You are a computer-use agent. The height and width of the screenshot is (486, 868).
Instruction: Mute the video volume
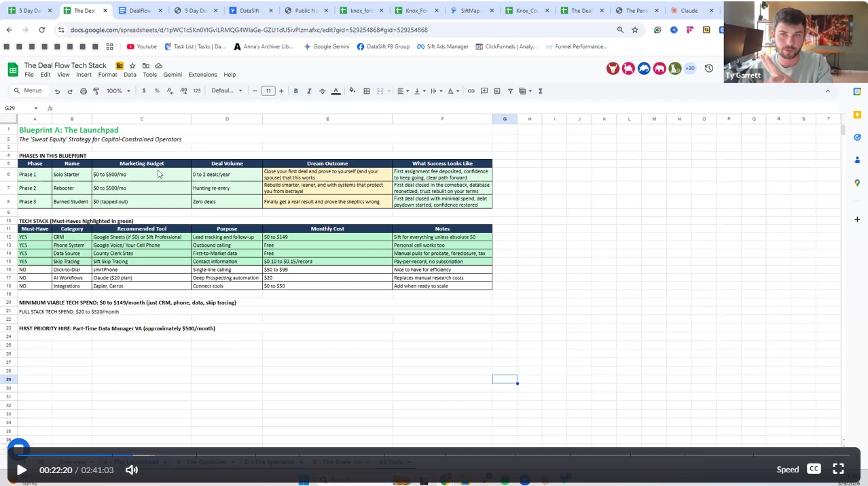coord(132,470)
